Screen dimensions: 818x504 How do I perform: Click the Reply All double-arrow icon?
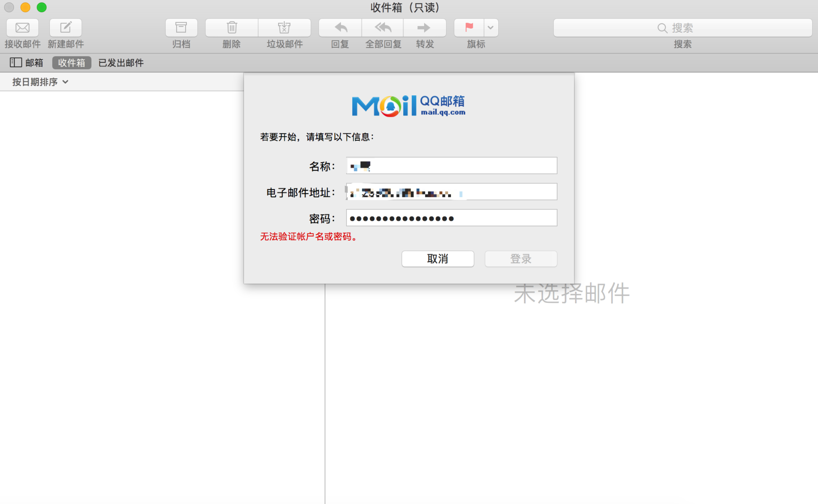383,28
